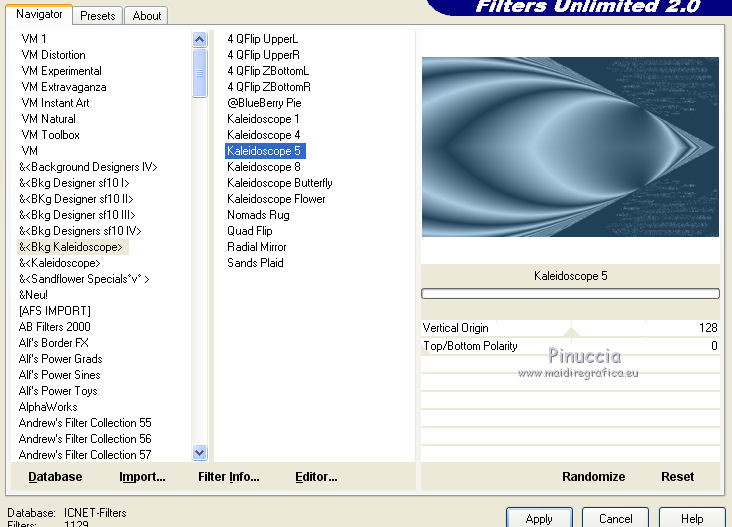The width and height of the screenshot is (732, 527).
Task: Open Help
Action: tap(692, 518)
